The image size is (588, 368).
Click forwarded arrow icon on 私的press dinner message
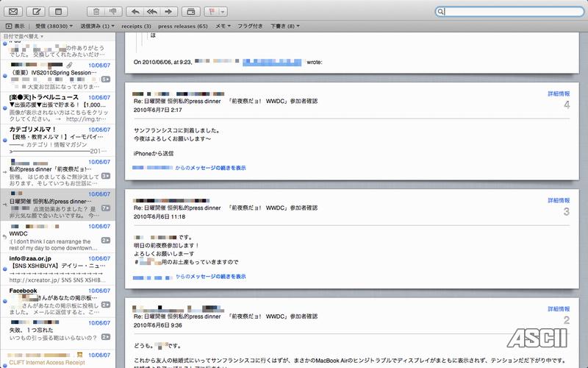click(x=5, y=172)
